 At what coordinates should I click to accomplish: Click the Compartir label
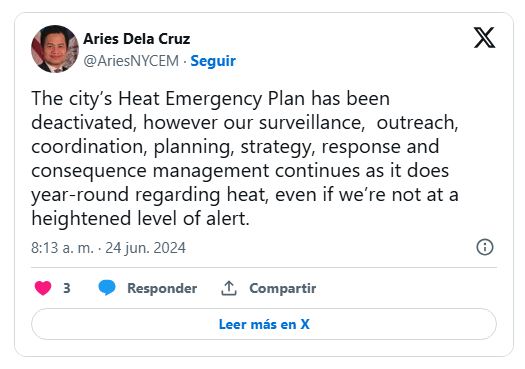click(283, 288)
